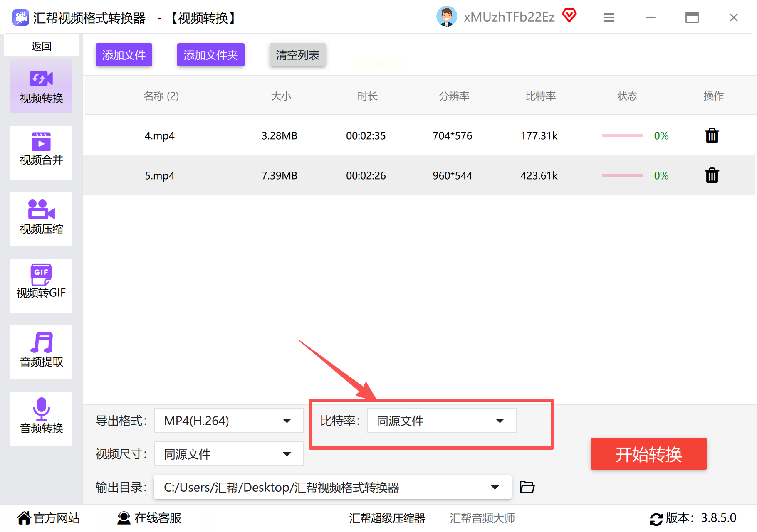Open the hamburger menu in title bar
Screen dimensions: 757x532
[x=609, y=17]
